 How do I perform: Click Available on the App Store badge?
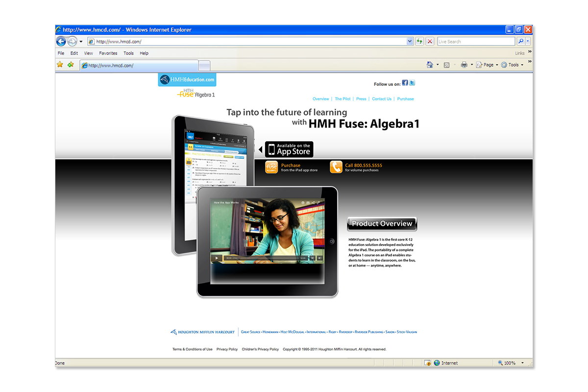pos(289,149)
